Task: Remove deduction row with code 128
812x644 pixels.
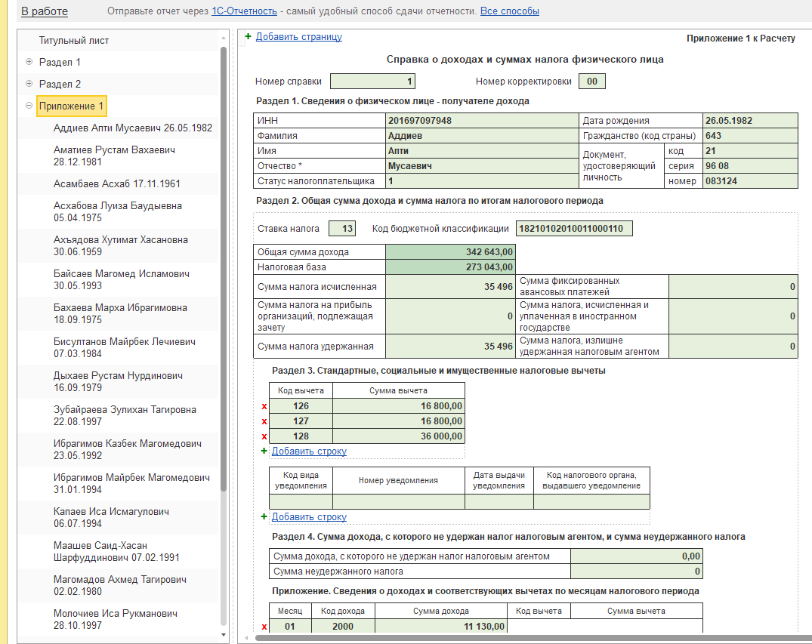Action: (x=264, y=436)
